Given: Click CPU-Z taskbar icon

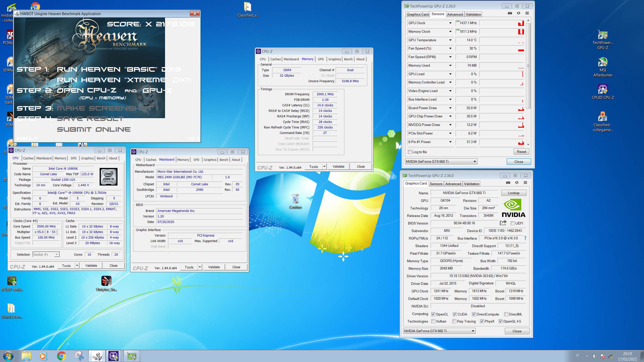Looking at the screenshot, I should 113,356.
